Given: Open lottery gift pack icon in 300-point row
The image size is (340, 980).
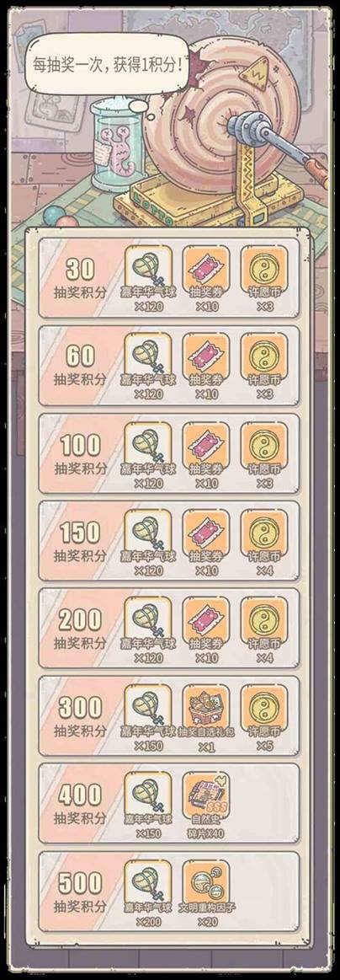Looking at the screenshot, I should coord(206,708).
